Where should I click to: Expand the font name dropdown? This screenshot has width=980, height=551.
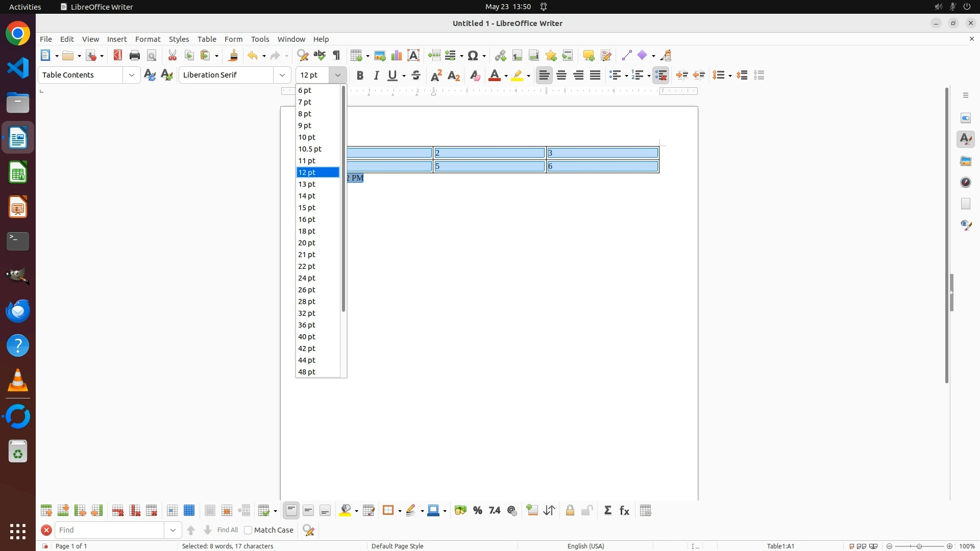tap(282, 75)
